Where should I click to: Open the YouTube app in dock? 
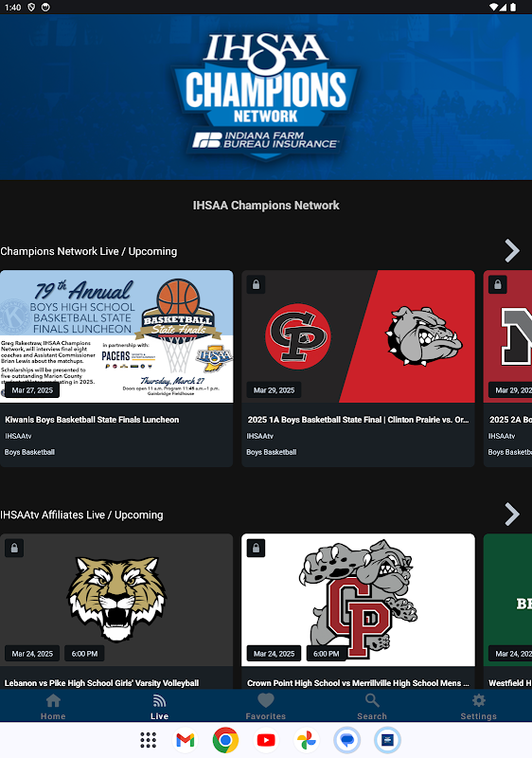[x=266, y=740]
